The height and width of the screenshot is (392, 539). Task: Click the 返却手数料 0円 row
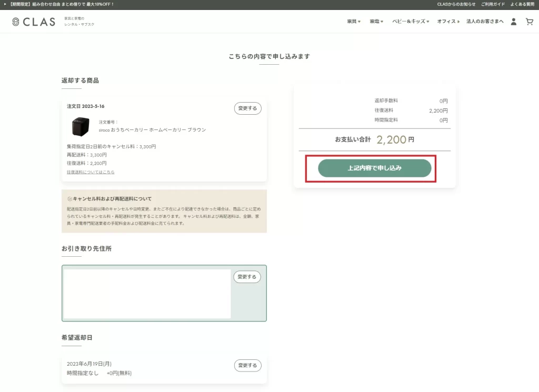click(x=411, y=101)
